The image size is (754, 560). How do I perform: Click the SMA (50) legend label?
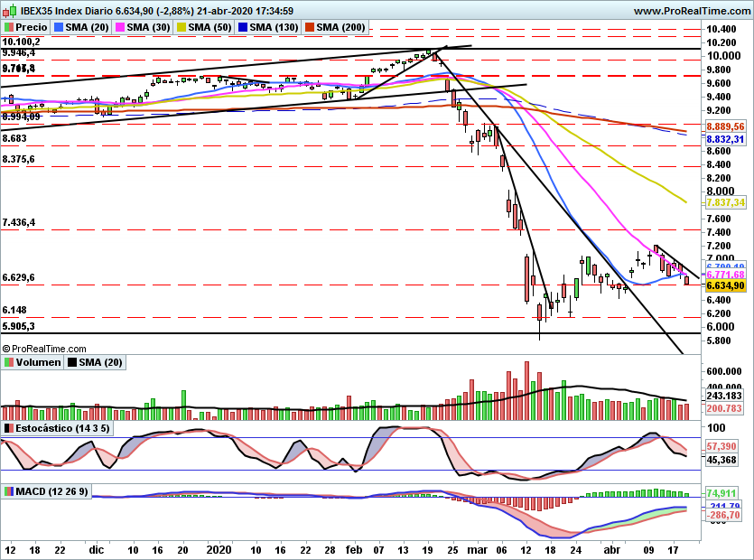pos(209,27)
